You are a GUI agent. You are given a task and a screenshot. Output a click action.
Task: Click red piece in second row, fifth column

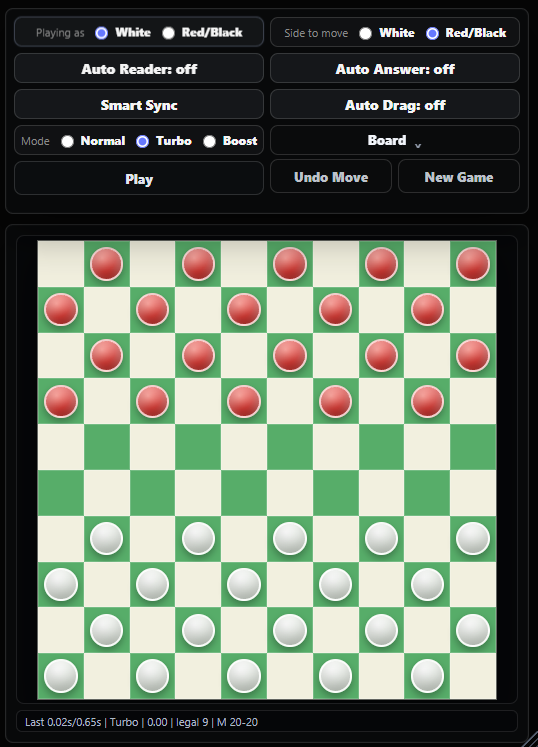coord(244,310)
